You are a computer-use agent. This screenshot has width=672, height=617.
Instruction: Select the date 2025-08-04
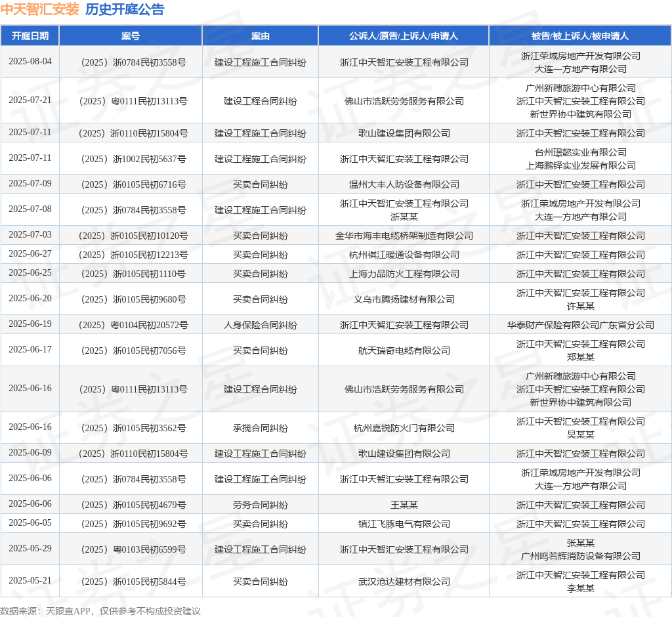coord(30,61)
